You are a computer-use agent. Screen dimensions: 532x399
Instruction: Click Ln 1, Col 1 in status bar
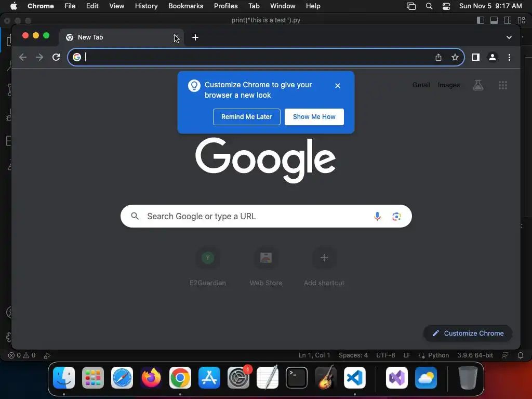pos(314,355)
